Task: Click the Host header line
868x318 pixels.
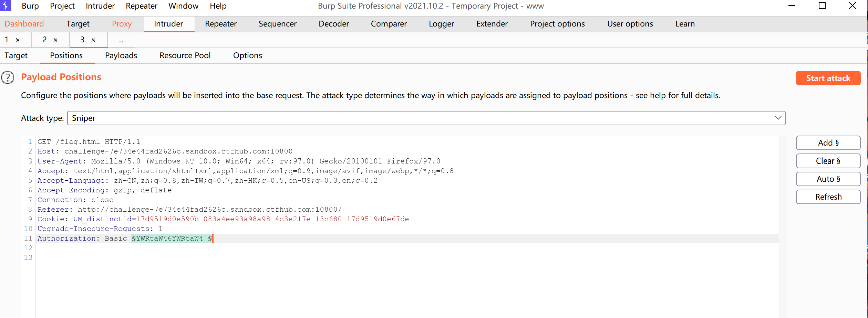Action: [x=165, y=151]
